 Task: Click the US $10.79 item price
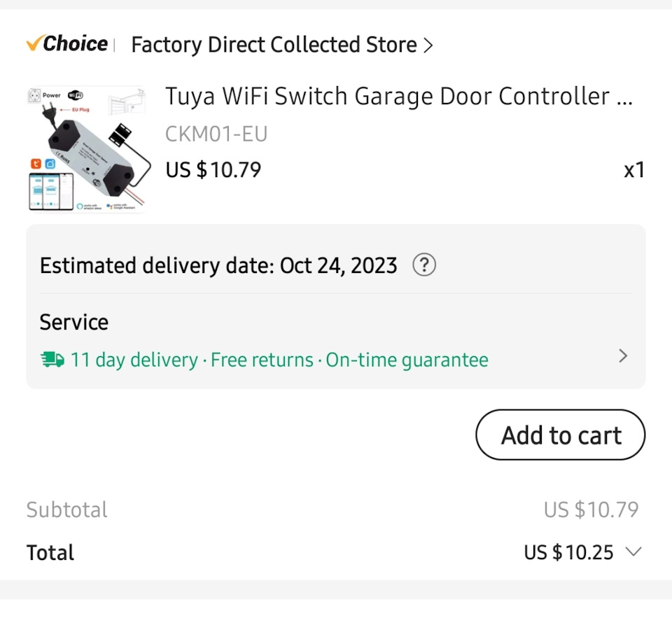pos(213,170)
